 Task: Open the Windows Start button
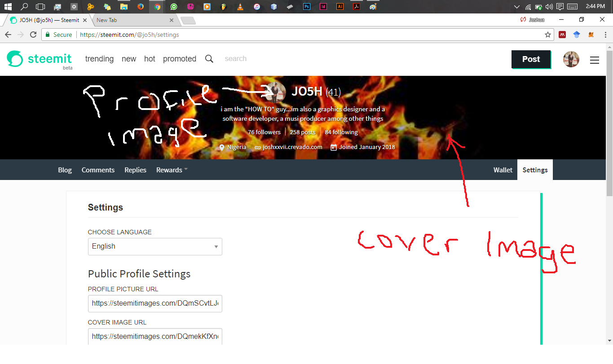pos(8,7)
